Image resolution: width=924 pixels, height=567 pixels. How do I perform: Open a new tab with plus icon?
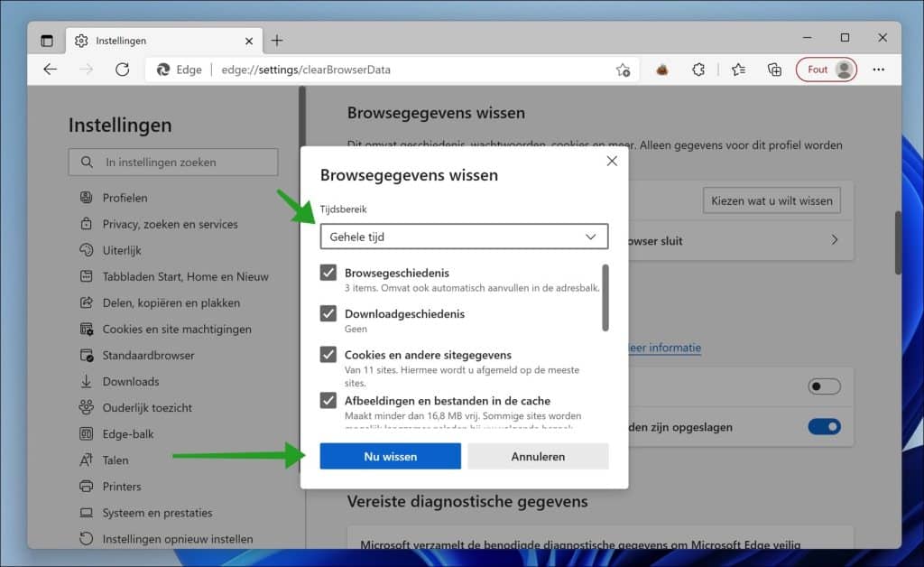click(x=277, y=41)
